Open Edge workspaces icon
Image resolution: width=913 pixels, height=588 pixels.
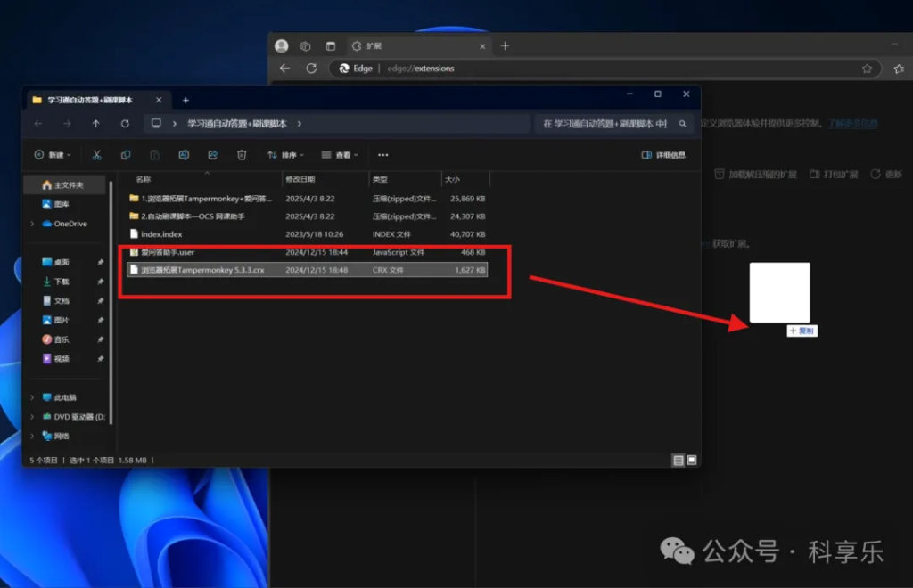click(305, 46)
